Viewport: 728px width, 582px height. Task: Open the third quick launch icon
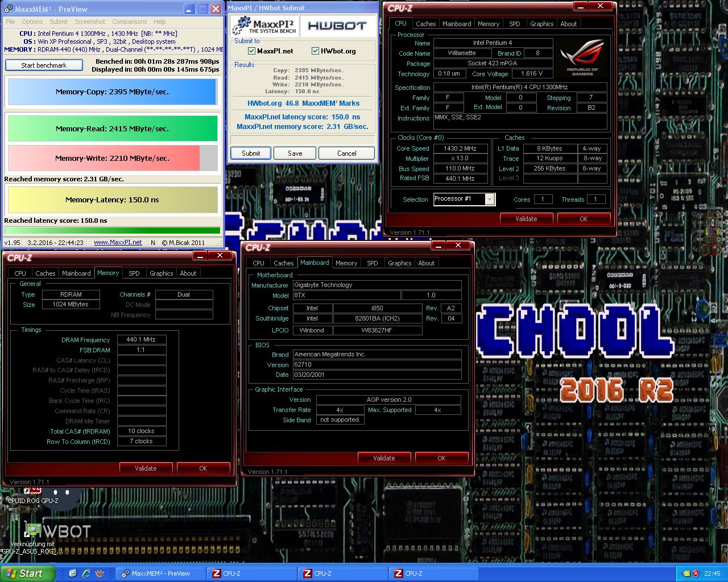coord(100,573)
